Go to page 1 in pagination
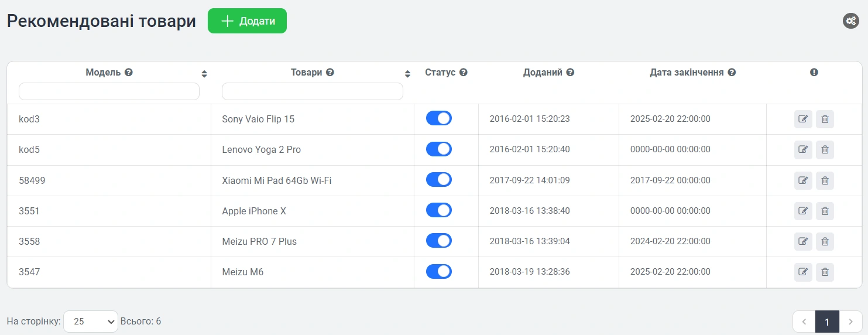 [827, 322]
